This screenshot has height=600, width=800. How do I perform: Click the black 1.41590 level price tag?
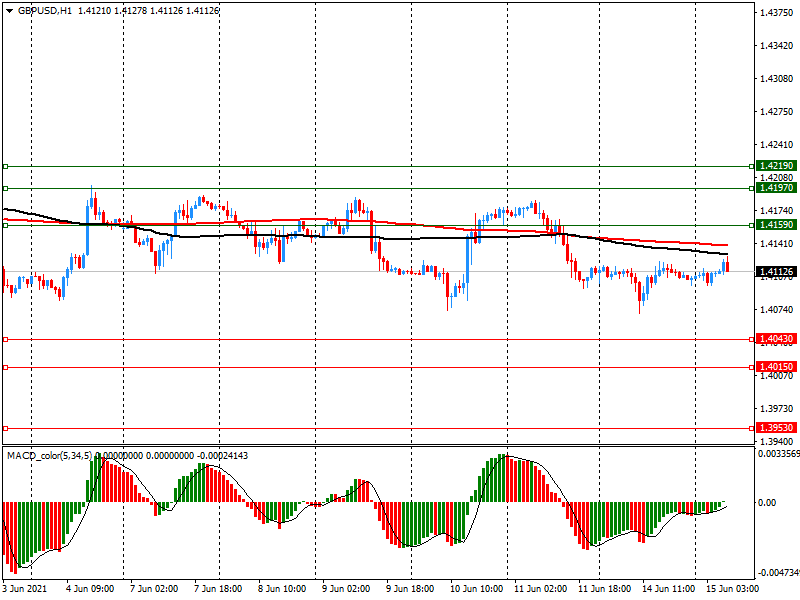pyautogui.click(x=776, y=225)
